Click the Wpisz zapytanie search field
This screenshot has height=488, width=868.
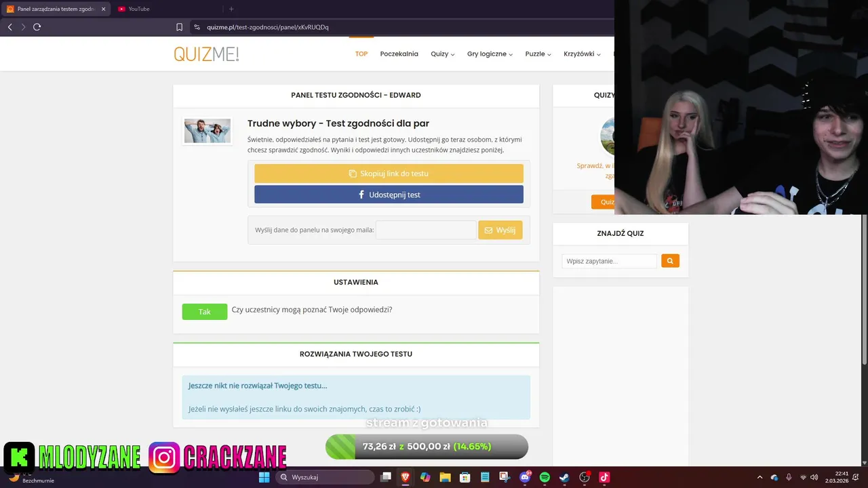(x=609, y=261)
